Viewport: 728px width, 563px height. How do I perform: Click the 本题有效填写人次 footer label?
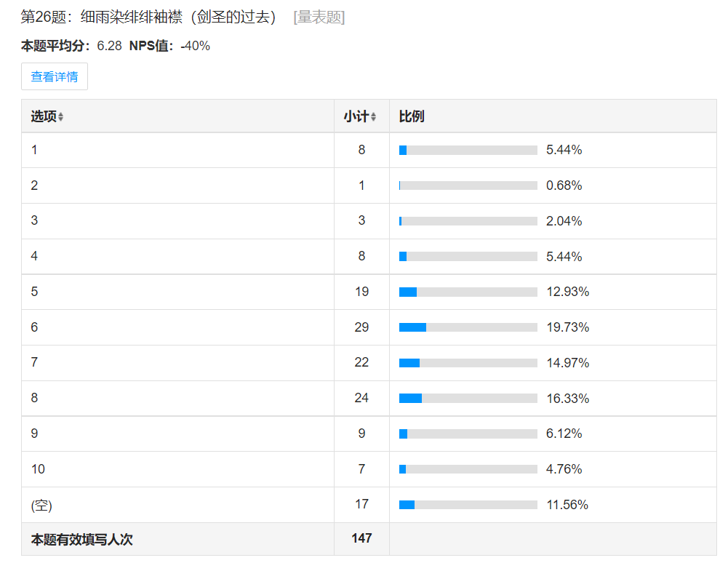[x=81, y=540]
